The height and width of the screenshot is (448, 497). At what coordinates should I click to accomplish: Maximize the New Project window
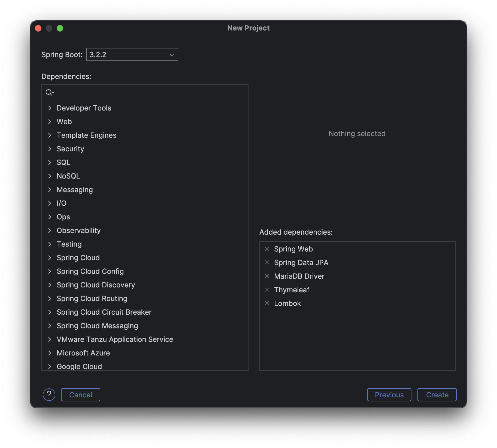[60, 28]
